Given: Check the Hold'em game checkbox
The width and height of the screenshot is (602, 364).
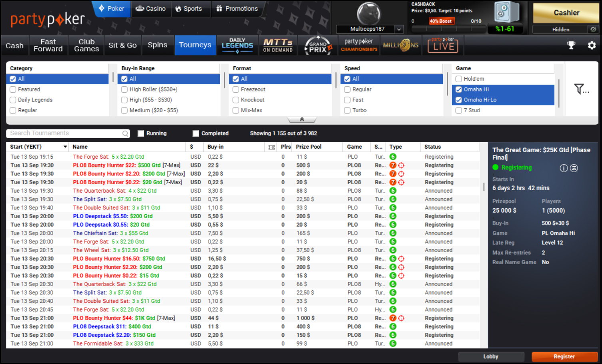Looking at the screenshot, I should 459,79.
